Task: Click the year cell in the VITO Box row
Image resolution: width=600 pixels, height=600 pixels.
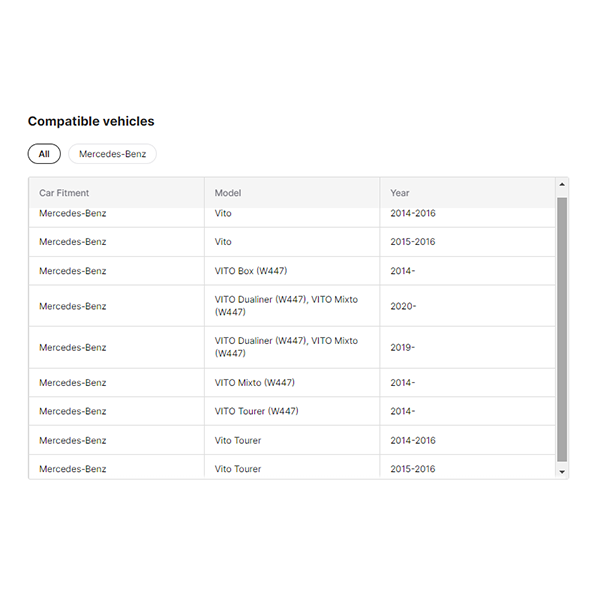Action: [403, 271]
